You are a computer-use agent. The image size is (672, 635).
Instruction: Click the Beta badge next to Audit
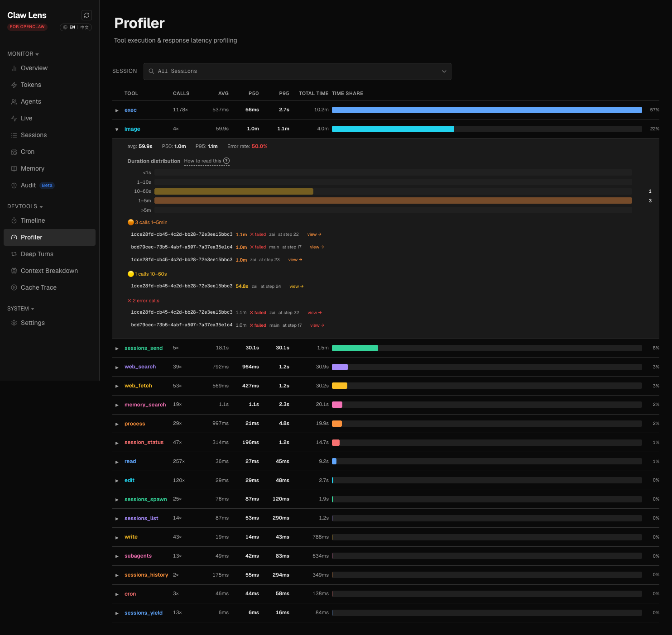pyautogui.click(x=47, y=186)
